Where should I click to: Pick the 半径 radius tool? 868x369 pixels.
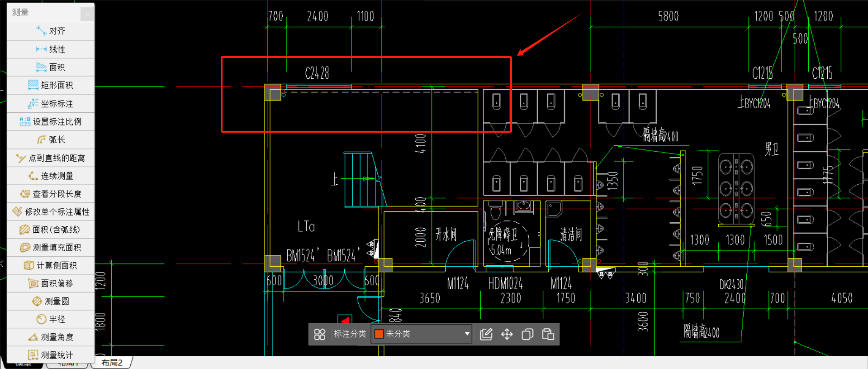tap(51, 319)
